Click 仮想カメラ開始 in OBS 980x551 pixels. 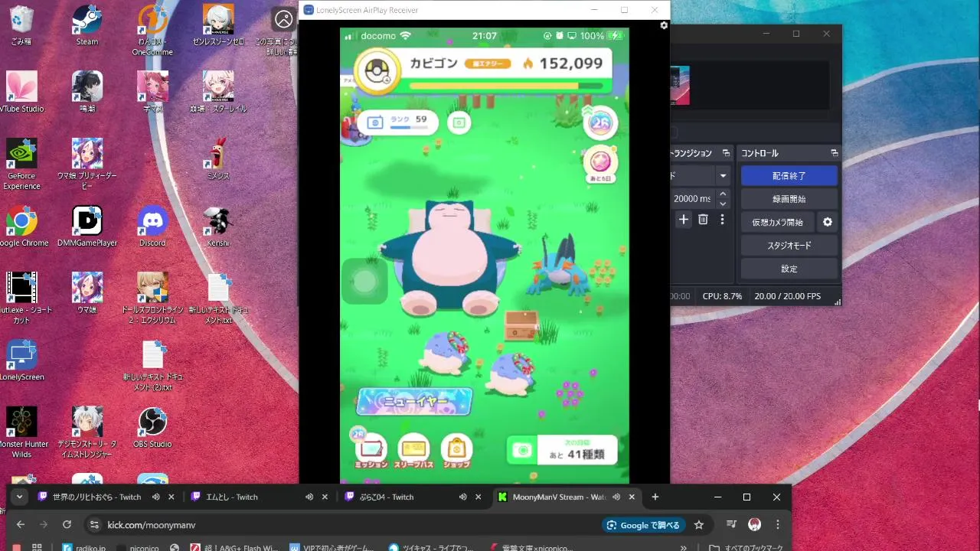point(777,222)
